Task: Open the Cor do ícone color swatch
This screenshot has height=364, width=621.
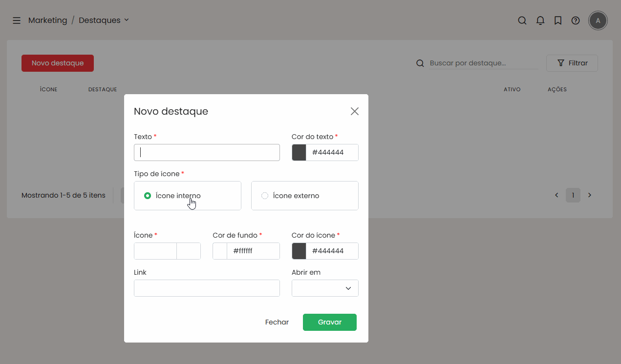Action: pos(299,251)
